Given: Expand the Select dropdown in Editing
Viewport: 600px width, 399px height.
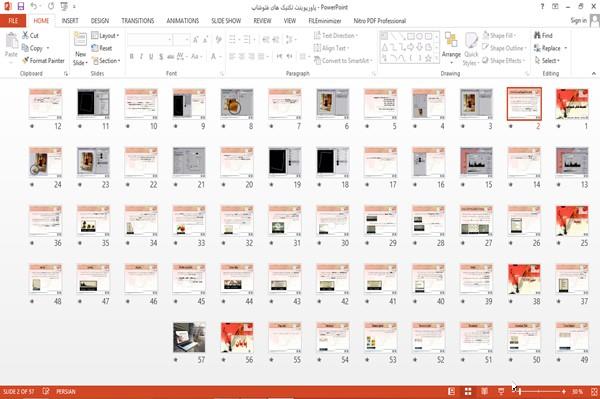Looking at the screenshot, I should click(x=547, y=60).
